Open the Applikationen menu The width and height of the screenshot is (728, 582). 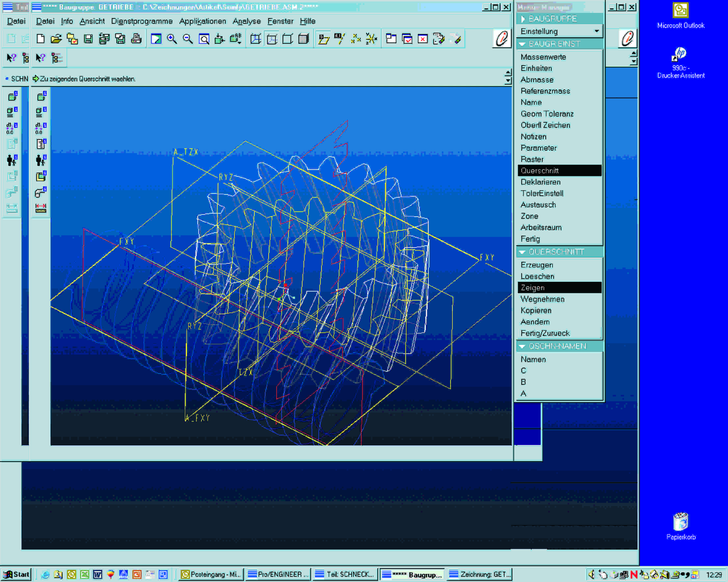click(x=202, y=21)
